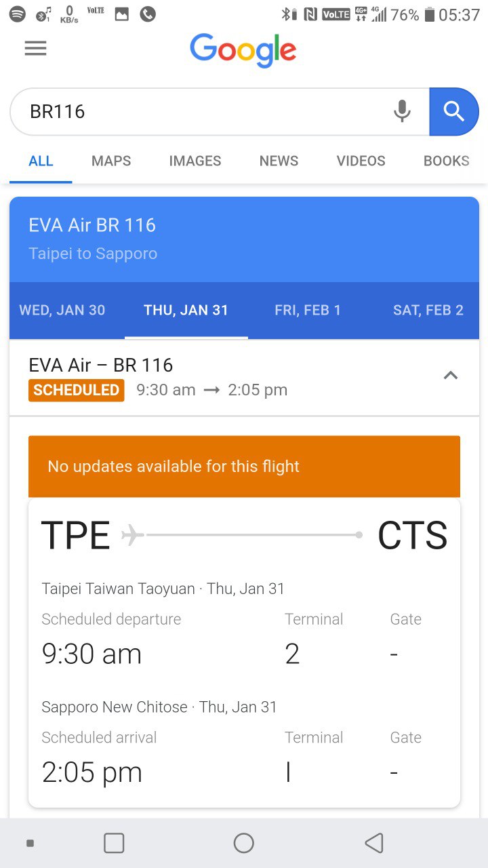Tap the Google logo
Image resolution: width=488 pixels, height=868 pixels.
coord(243,50)
